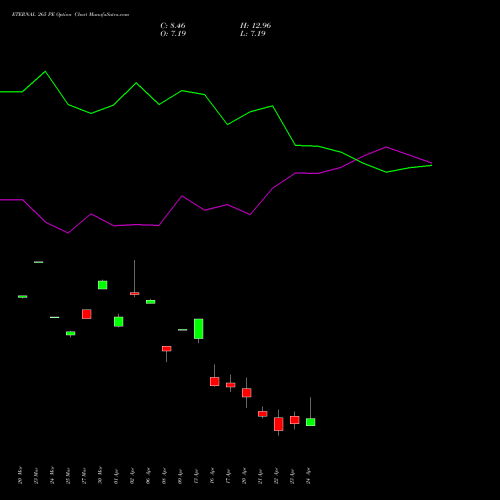Select the long-wick red candle above 02 Apr

coord(135,293)
